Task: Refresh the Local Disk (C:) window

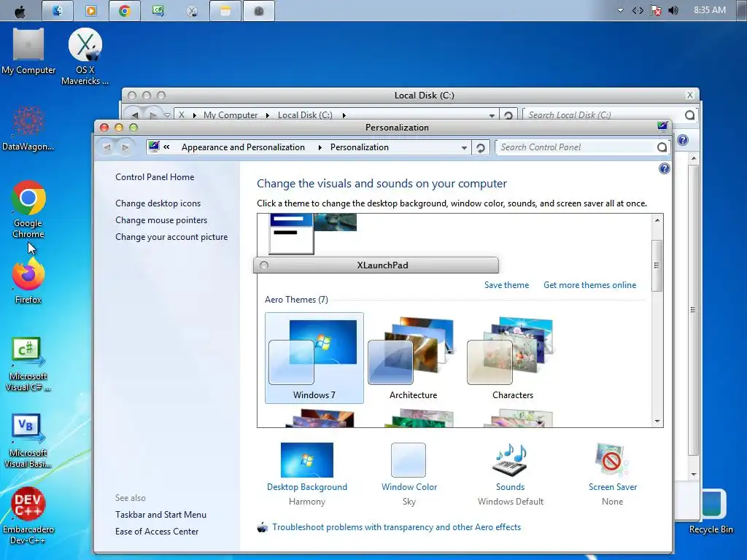Action: click(508, 115)
